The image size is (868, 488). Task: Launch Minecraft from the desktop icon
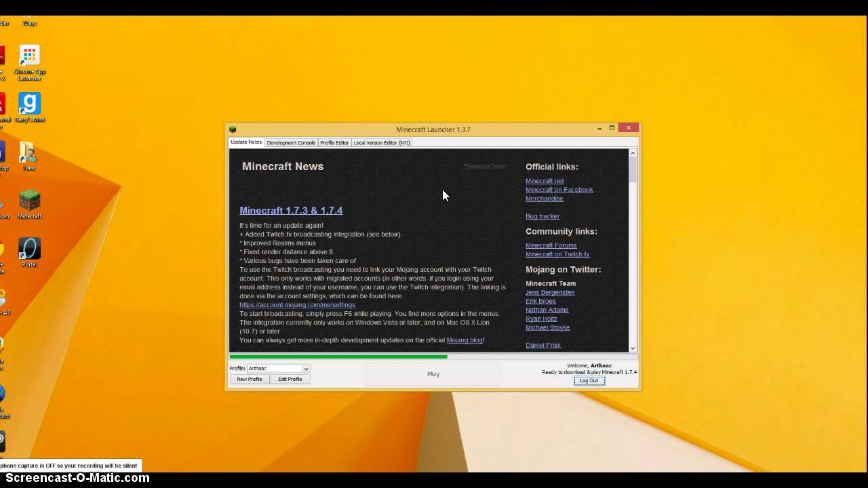tap(29, 205)
